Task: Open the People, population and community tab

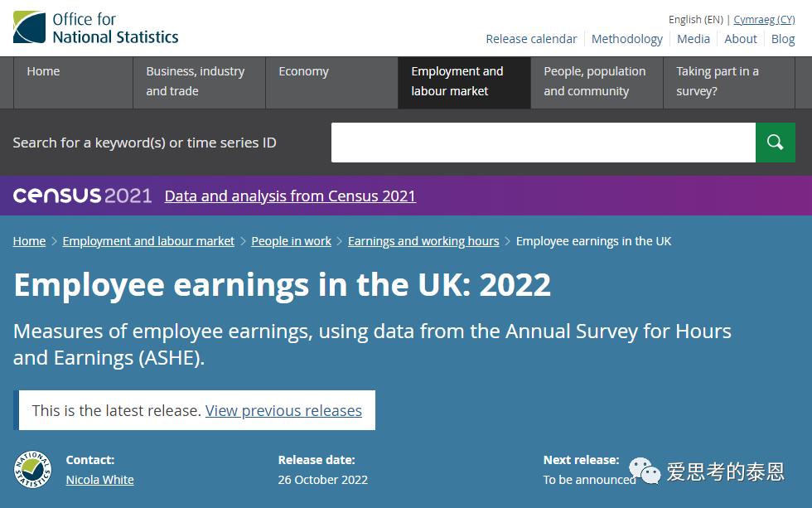Action: point(595,81)
